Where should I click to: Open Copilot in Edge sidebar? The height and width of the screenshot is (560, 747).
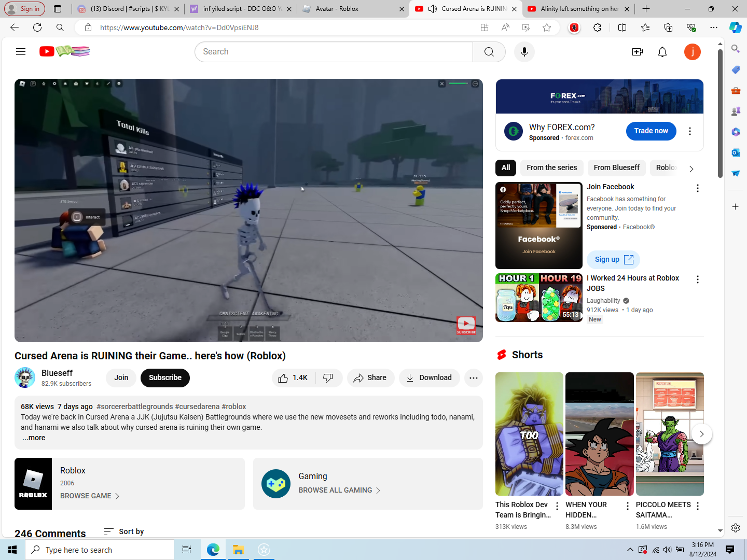[736, 27]
